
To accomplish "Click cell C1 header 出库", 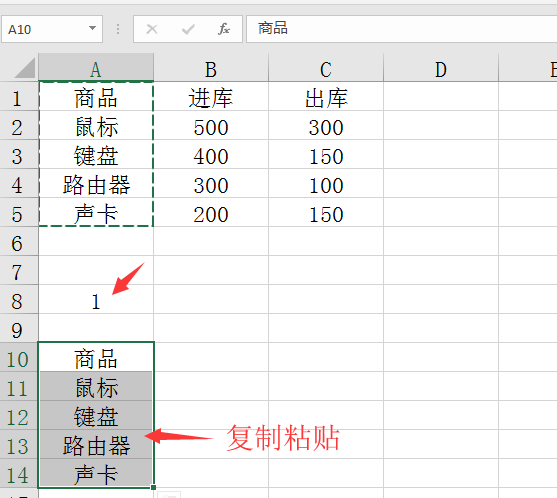I will (x=326, y=96).
